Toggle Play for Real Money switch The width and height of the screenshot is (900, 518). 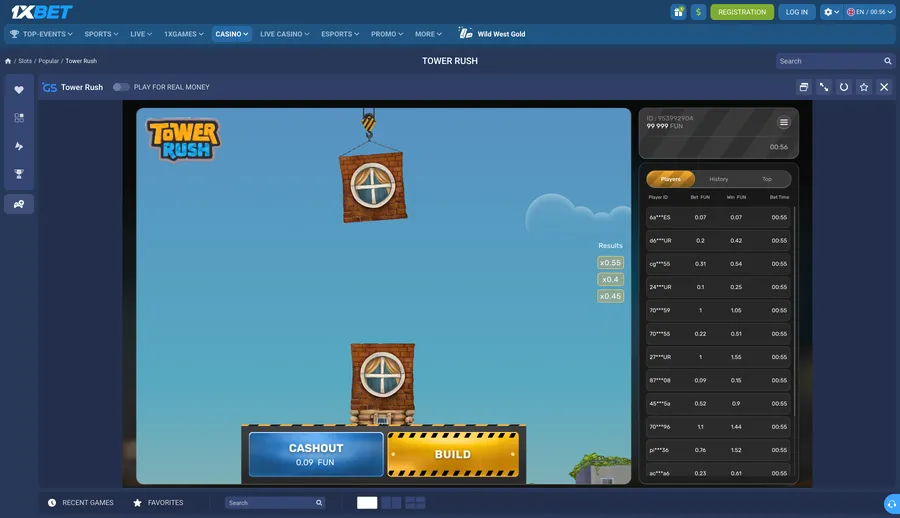click(x=121, y=87)
